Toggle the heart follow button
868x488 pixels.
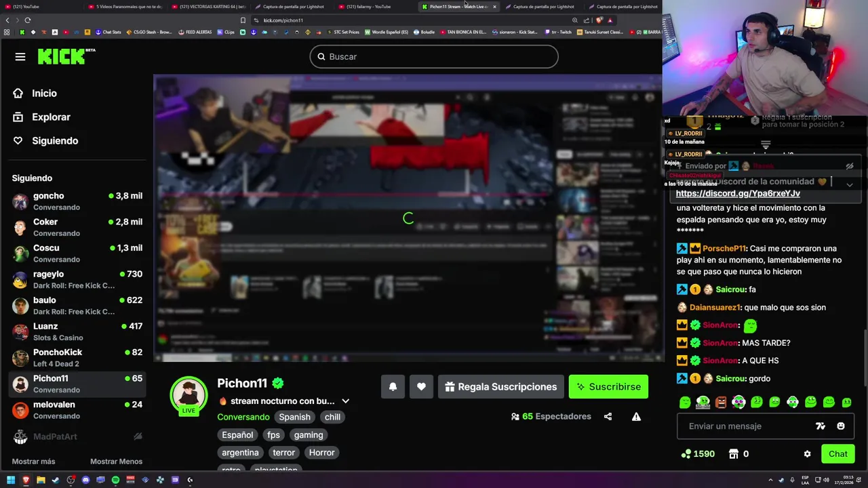click(421, 387)
